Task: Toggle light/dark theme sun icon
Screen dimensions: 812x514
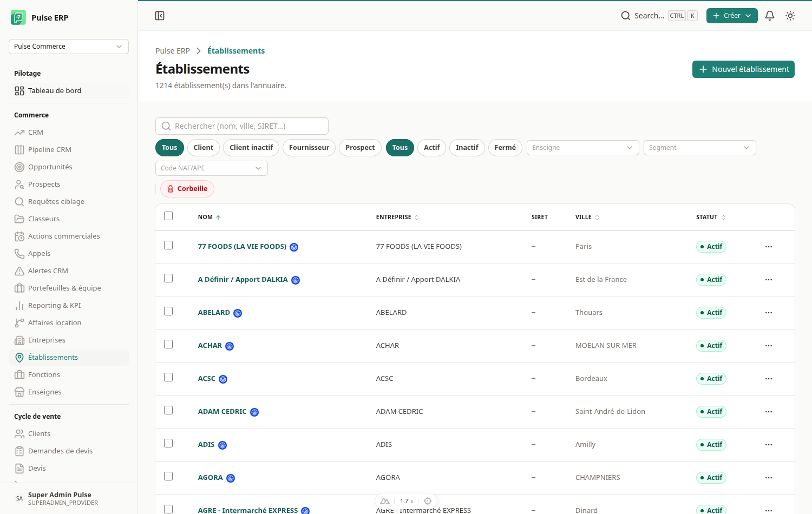Action: click(790, 16)
